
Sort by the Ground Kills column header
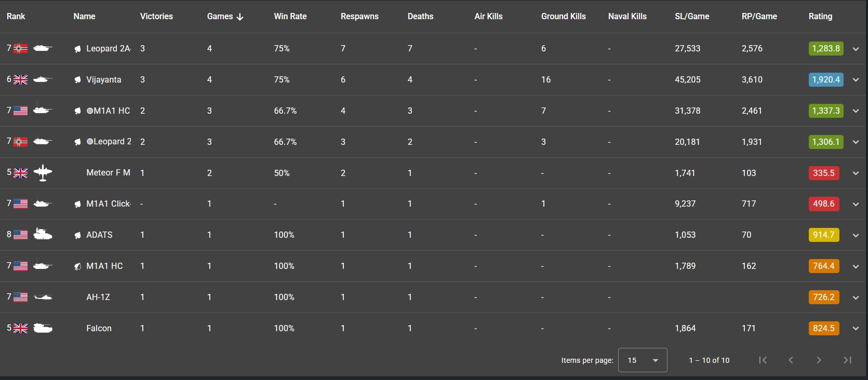pos(564,17)
